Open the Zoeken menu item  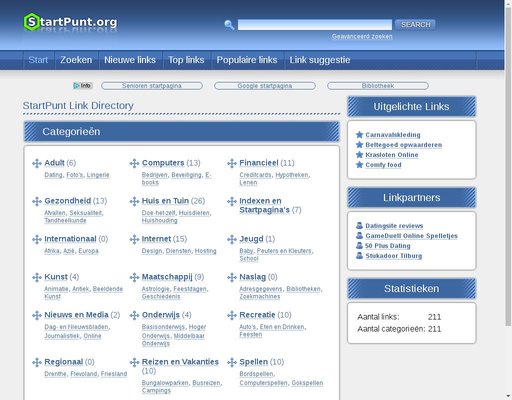point(76,60)
